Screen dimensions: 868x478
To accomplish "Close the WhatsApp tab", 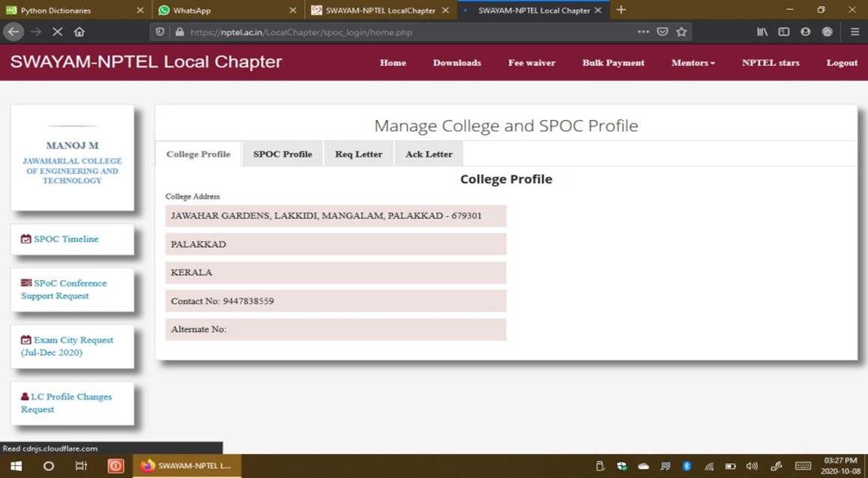I will pyautogui.click(x=293, y=10).
